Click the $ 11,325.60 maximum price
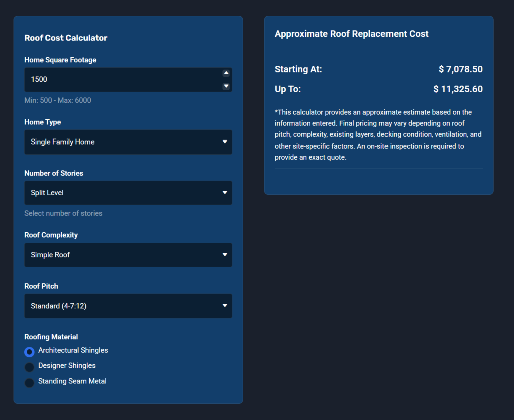 [x=458, y=89]
